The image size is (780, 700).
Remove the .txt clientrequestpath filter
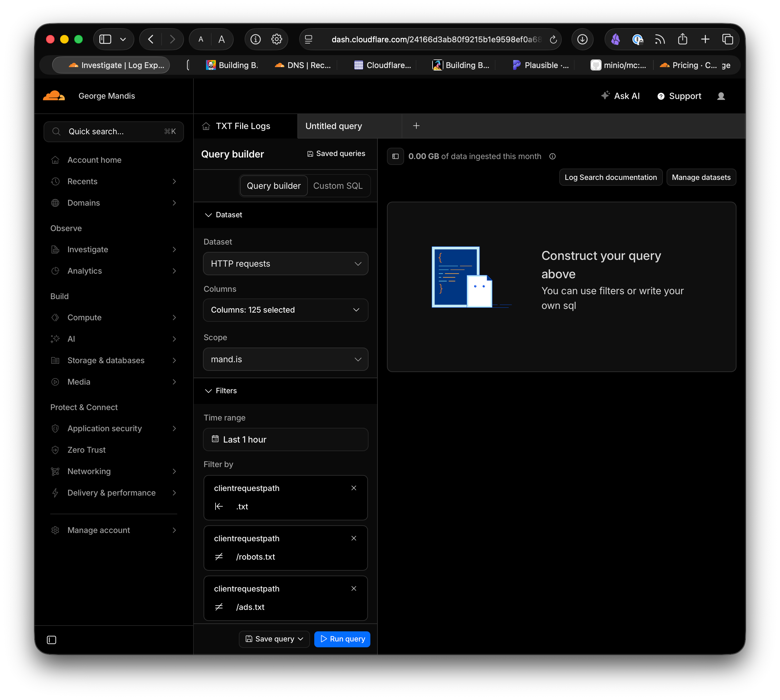pos(354,488)
